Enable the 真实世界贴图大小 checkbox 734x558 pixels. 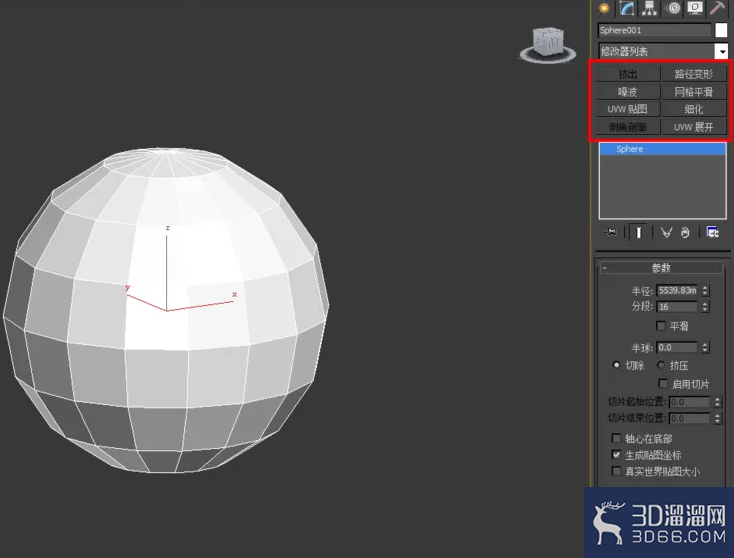pos(617,471)
